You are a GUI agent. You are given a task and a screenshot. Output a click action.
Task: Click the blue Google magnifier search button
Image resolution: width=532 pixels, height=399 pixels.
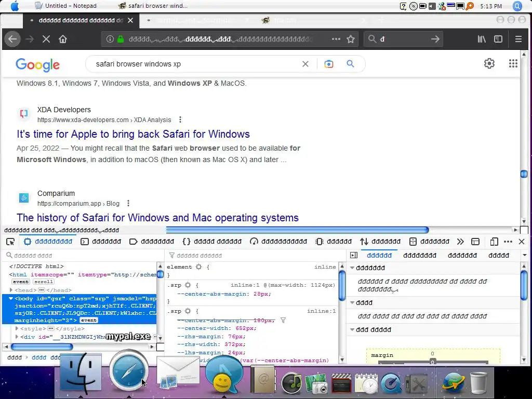pyautogui.click(x=351, y=64)
